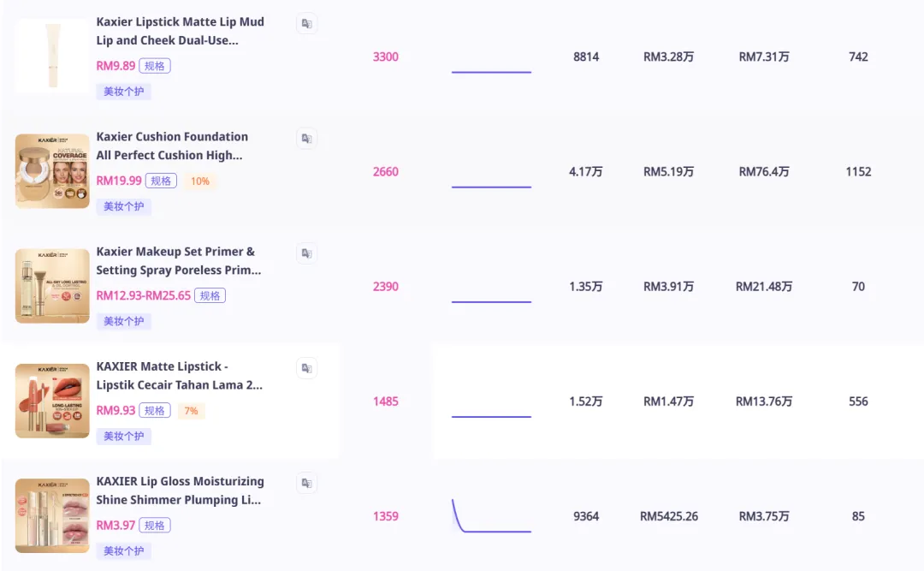
Task: Click the count 1152
Action: (x=858, y=172)
